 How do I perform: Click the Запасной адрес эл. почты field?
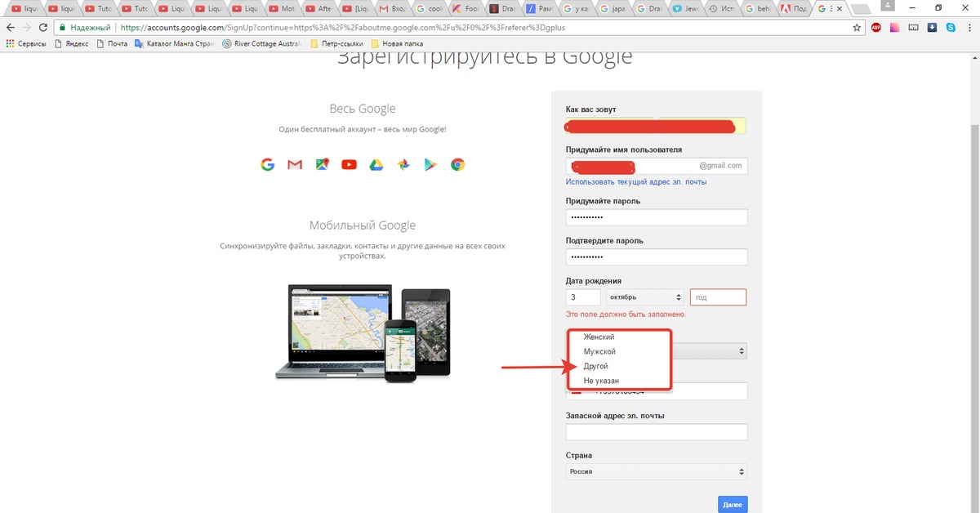coord(657,432)
